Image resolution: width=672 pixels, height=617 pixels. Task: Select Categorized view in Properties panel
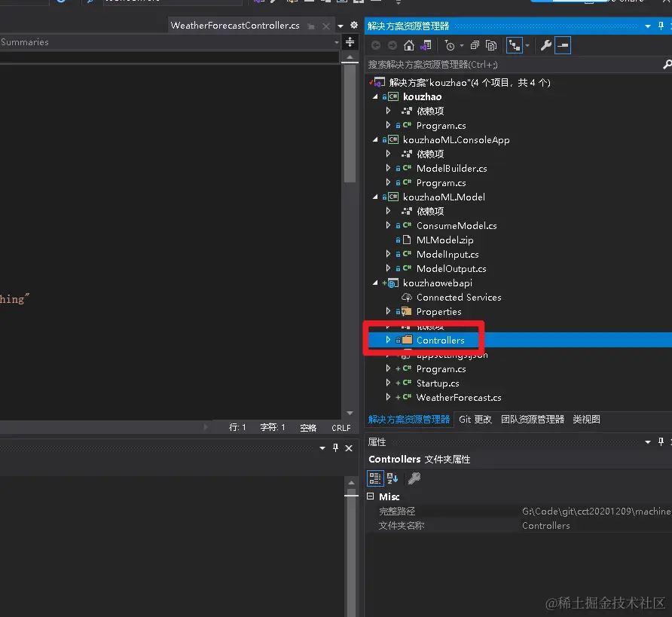click(x=375, y=478)
